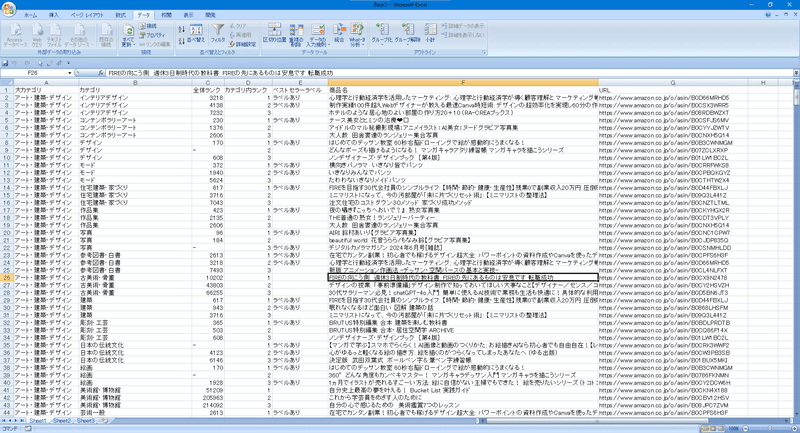
Task: Click 詳細データの表示 show detail
Action: (462, 26)
